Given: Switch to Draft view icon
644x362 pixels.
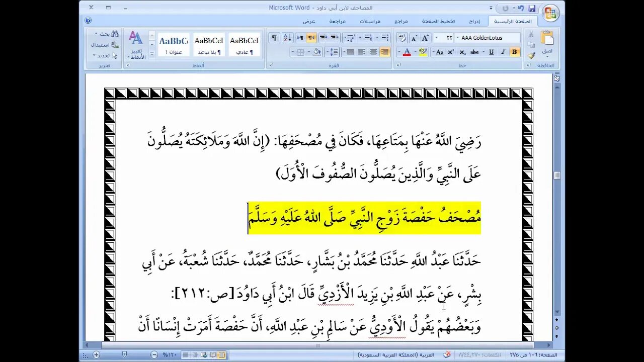Looking at the screenshot, I should pyautogui.click(x=186, y=354).
